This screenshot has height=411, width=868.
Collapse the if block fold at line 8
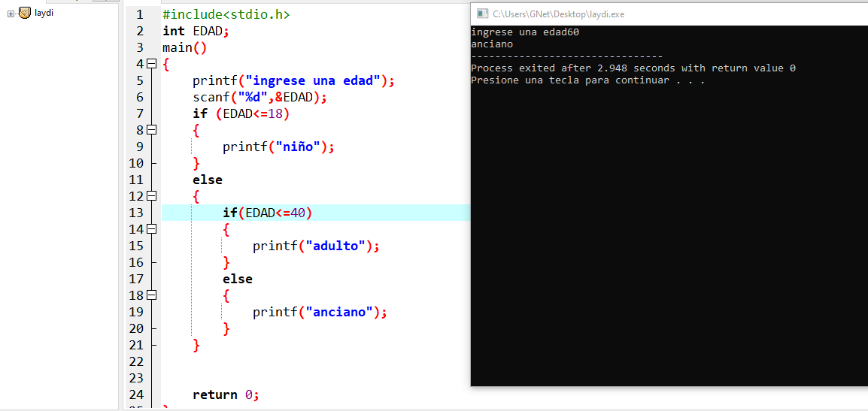tap(152, 130)
